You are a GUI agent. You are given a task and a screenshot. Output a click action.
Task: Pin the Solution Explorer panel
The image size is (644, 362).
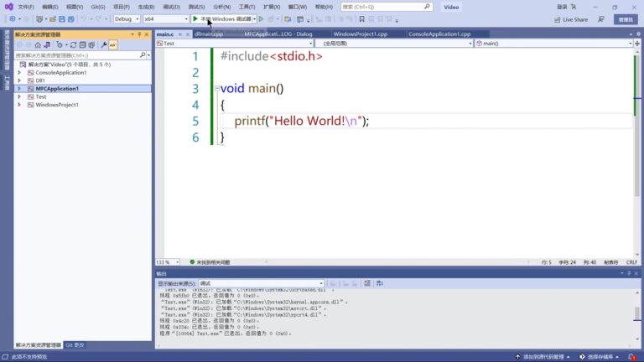tap(139, 34)
